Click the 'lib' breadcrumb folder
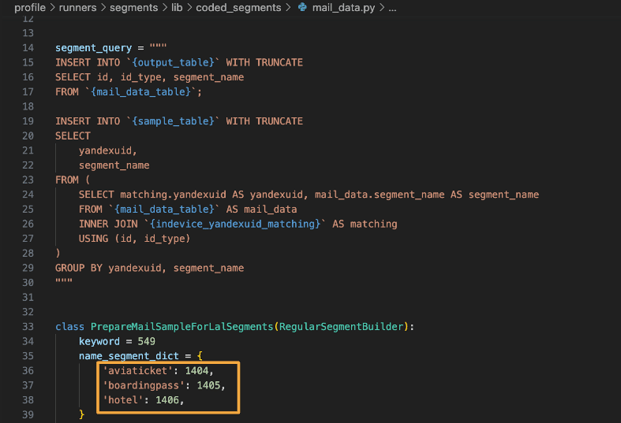The height and width of the screenshot is (423, 621). click(x=177, y=8)
